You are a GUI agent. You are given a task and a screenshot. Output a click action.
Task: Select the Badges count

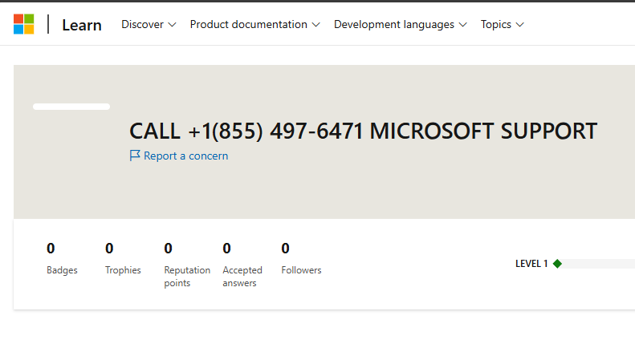62,258
